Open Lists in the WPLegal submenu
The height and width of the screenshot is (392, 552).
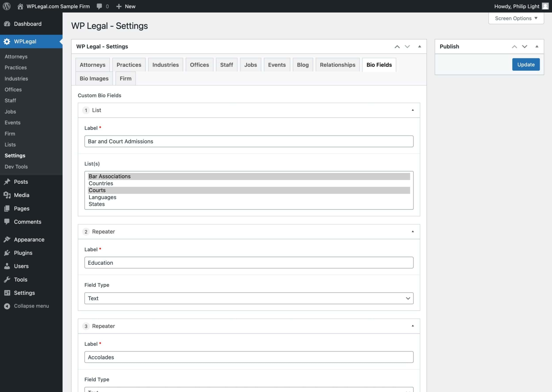click(10, 144)
